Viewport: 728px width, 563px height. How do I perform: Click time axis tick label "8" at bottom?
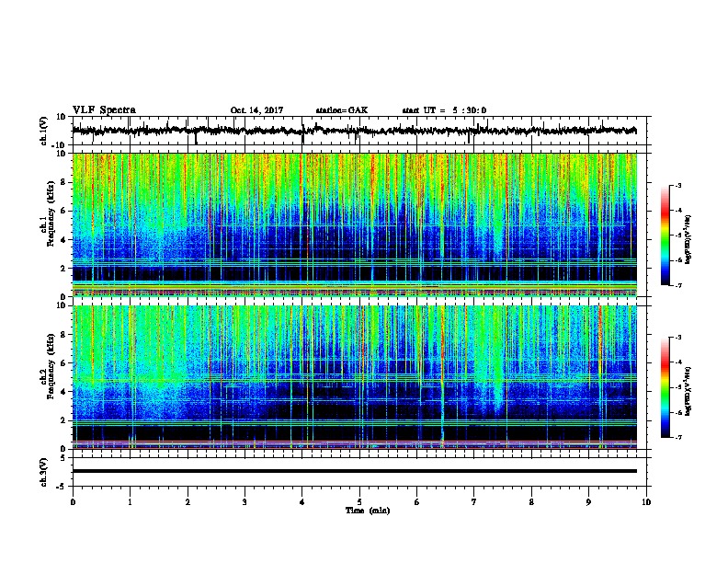tap(531, 502)
